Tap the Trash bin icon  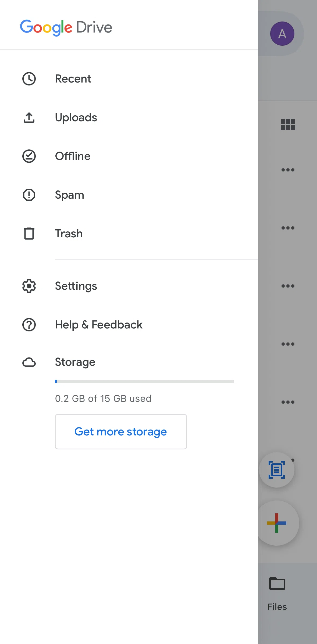click(29, 234)
